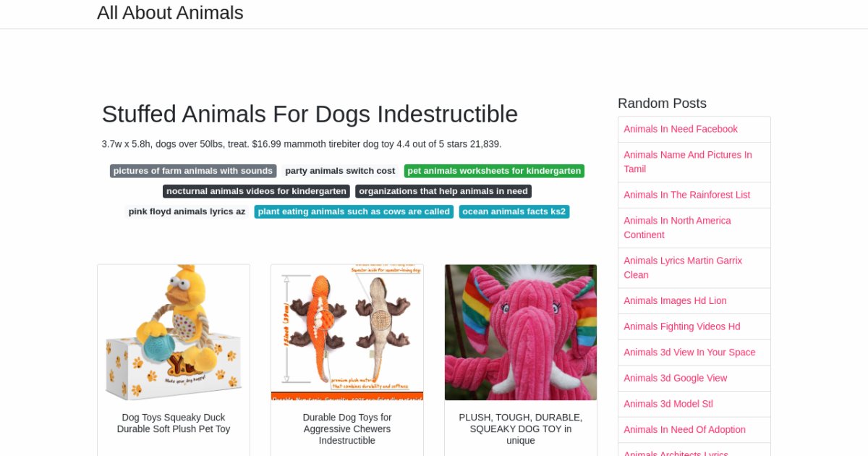This screenshot has width=868, height=456.
Task: Click the "Animals 3d Google View" link
Action: click(x=676, y=378)
